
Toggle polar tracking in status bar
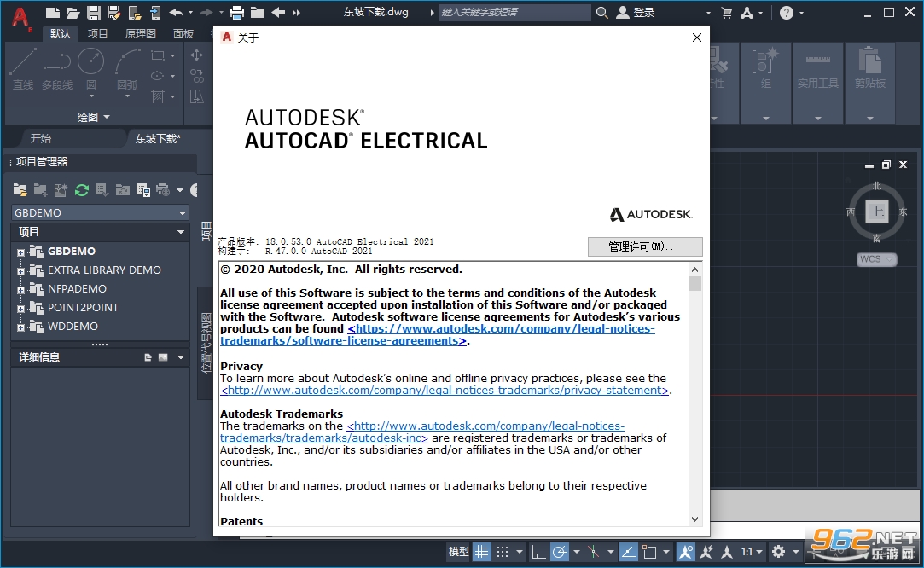point(559,552)
